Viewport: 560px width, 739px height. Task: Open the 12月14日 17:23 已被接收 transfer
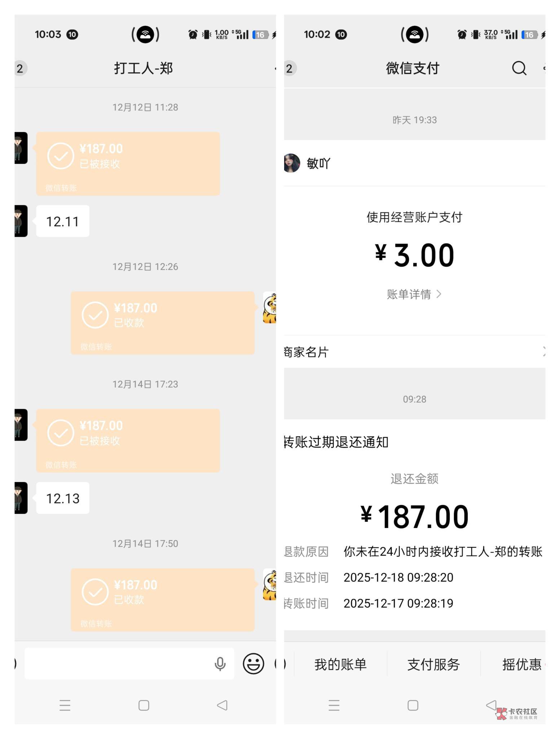(x=128, y=441)
